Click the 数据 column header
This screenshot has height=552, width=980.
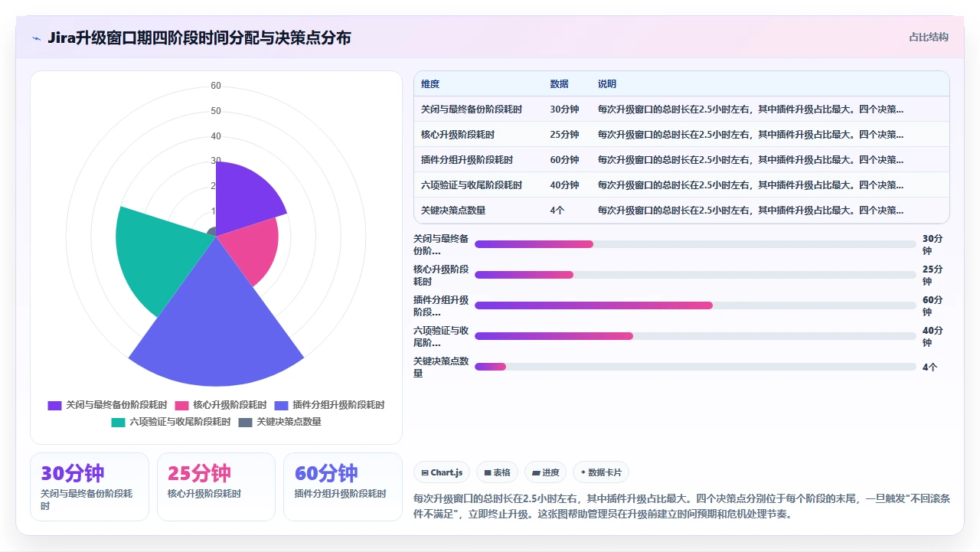[x=559, y=84]
